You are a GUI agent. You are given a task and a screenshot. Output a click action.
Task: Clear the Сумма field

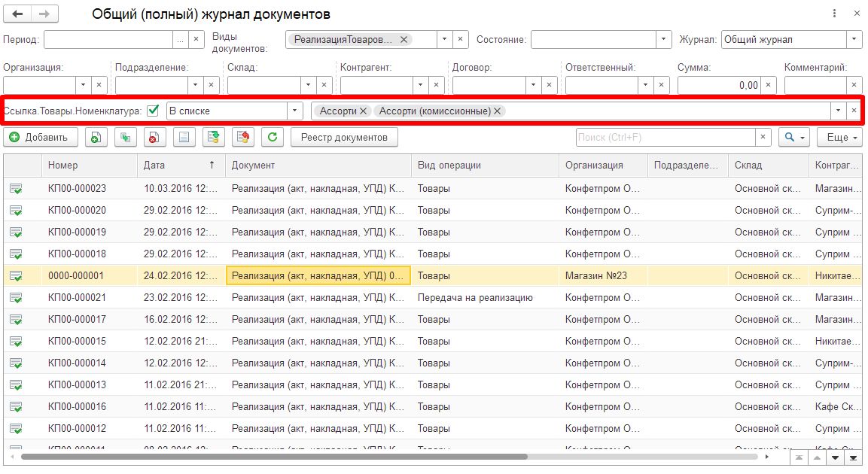point(769,85)
